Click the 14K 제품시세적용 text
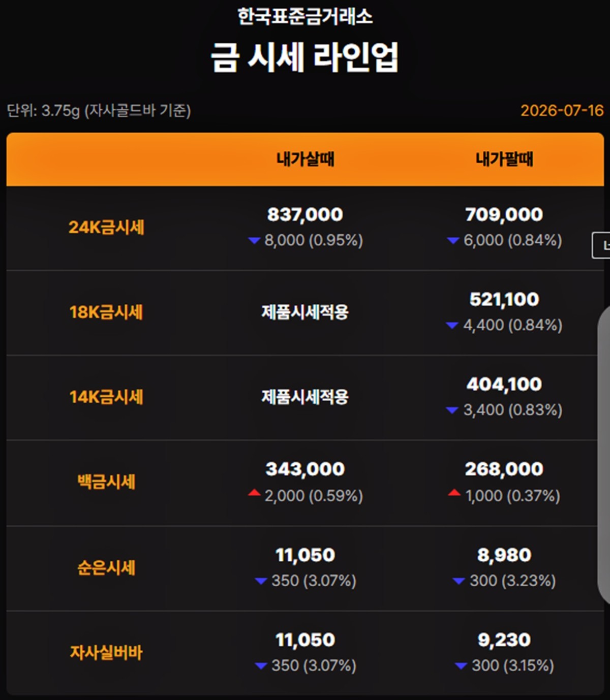Image resolution: width=610 pixels, height=700 pixels. pos(305,397)
